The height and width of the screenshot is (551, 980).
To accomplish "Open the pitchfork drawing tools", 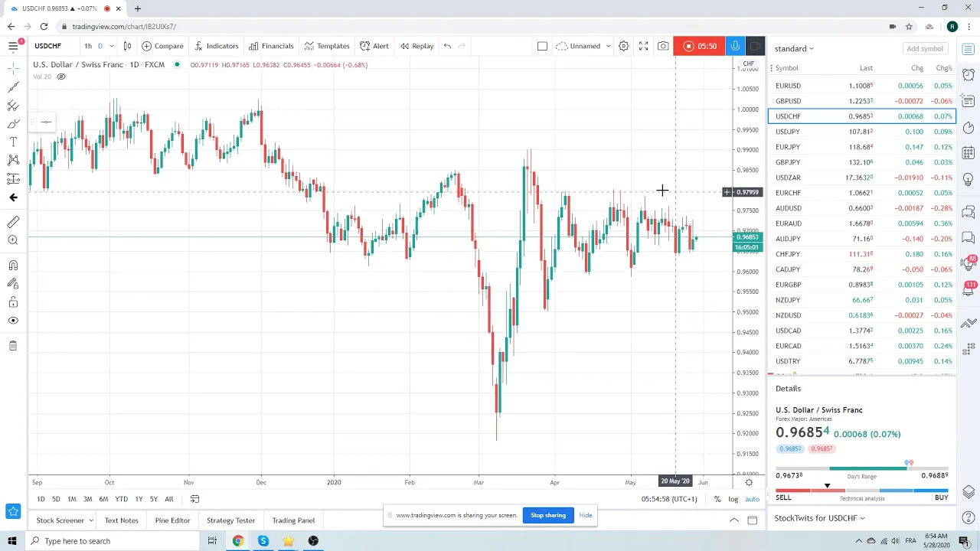I will pos(13,105).
